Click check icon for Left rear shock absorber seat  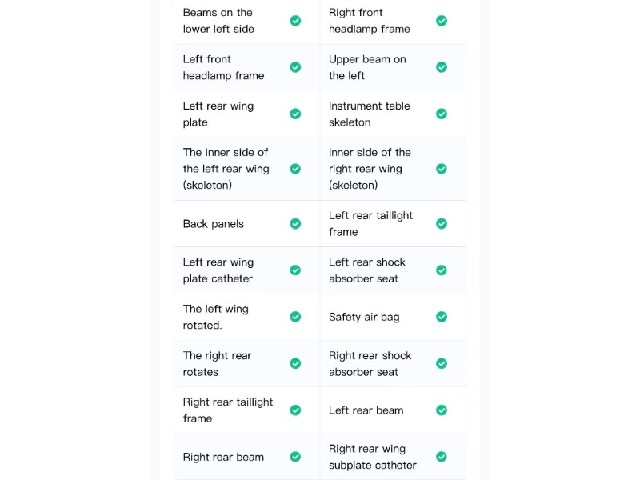click(441, 270)
